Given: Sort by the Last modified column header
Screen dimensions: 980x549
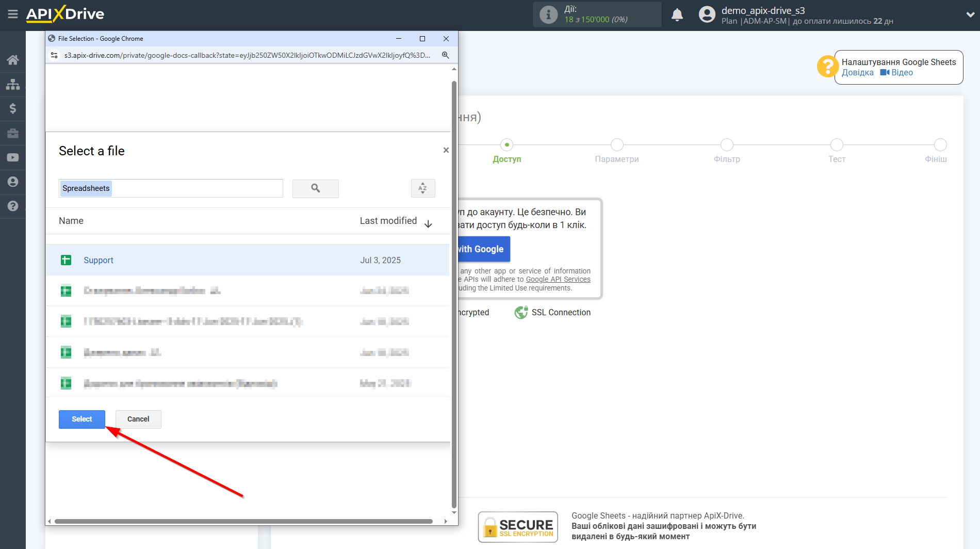Looking at the screenshot, I should tap(388, 221).
